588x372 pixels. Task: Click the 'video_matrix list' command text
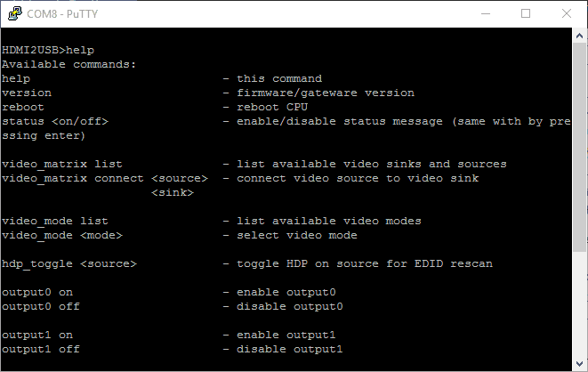point(62,164)
